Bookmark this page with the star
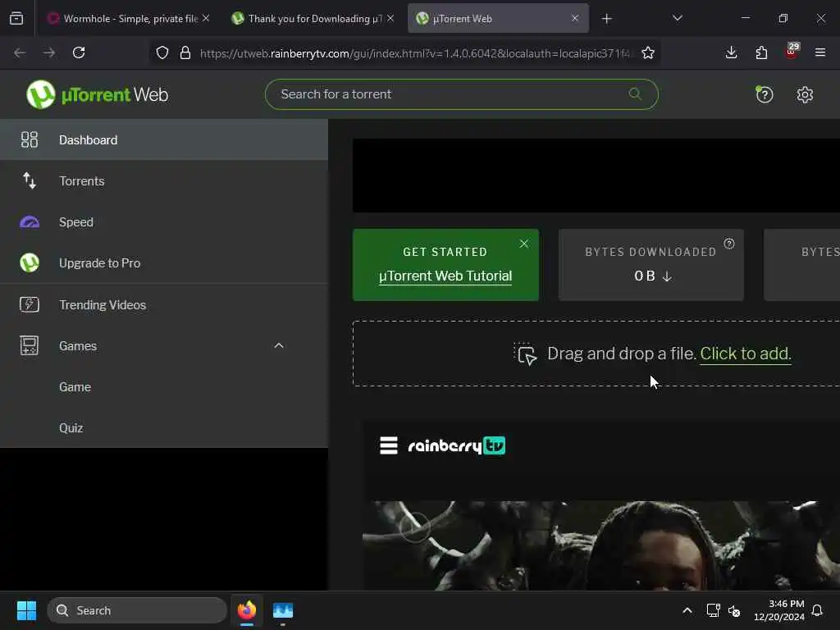Image resolution: width=840 pixels, height=630 pixels. 648,52
